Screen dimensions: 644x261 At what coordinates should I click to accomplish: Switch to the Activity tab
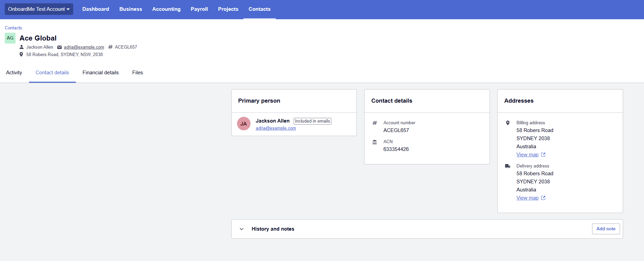(x=14, y=73)
